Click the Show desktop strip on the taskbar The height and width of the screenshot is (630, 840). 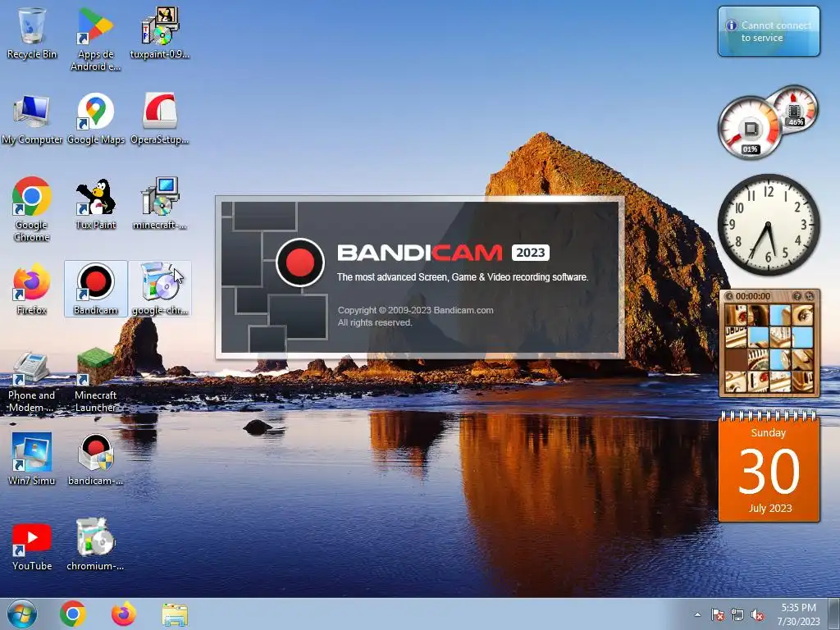click(835, 614)
